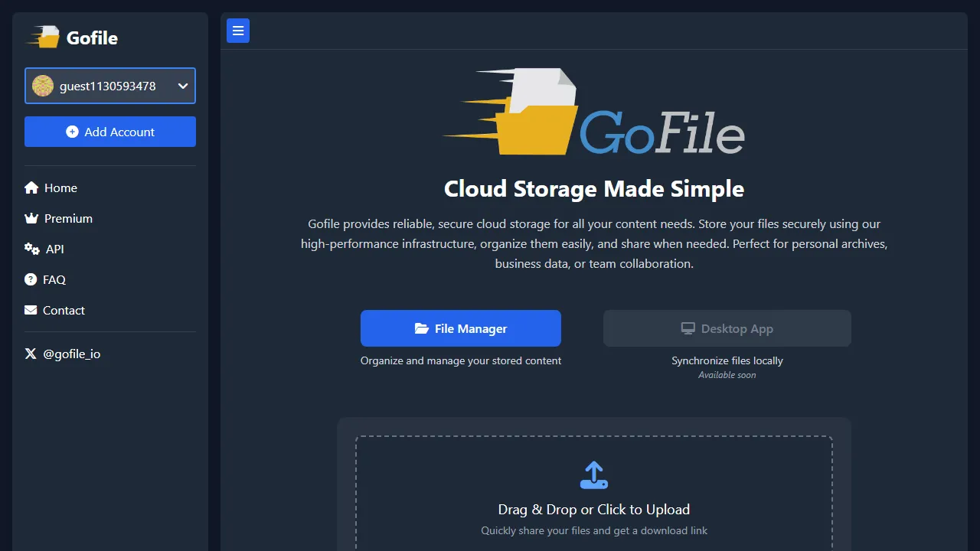
Task: Open the API gears icon
Action: coord(31,249)
